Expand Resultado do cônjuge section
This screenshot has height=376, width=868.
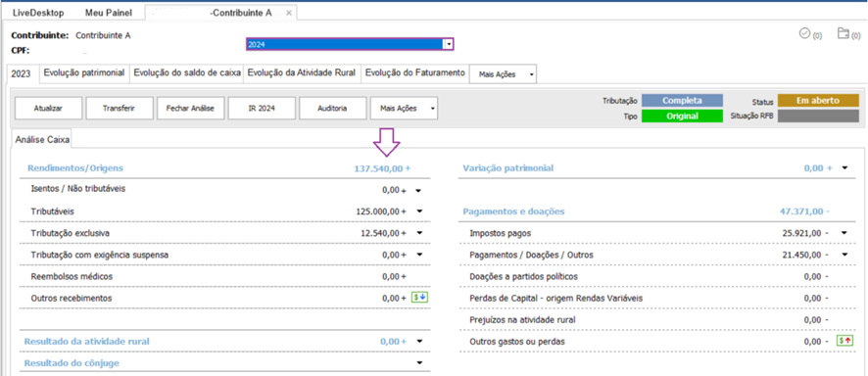[419, 362]
